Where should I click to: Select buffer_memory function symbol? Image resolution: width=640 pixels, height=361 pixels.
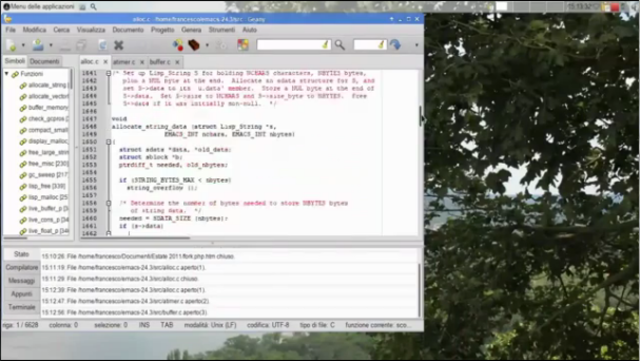[48, 107]
